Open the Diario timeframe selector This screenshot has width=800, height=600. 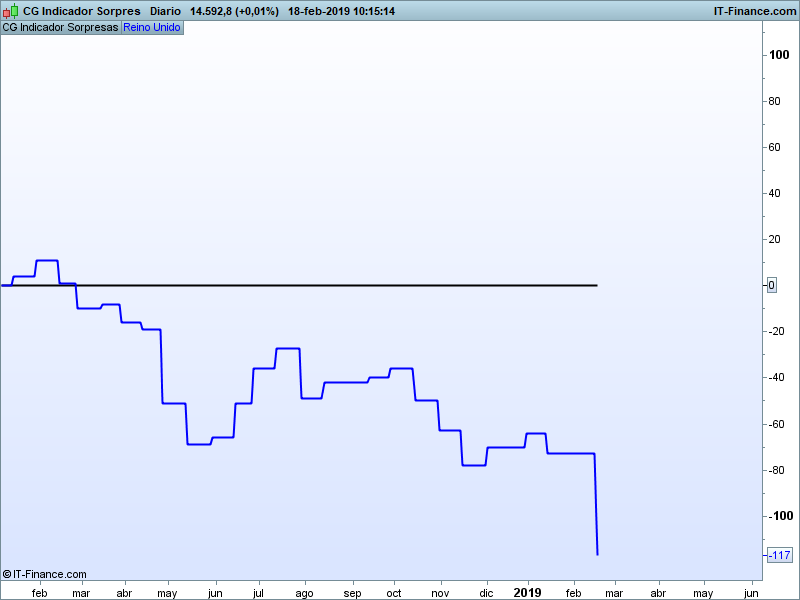point(165,11)
